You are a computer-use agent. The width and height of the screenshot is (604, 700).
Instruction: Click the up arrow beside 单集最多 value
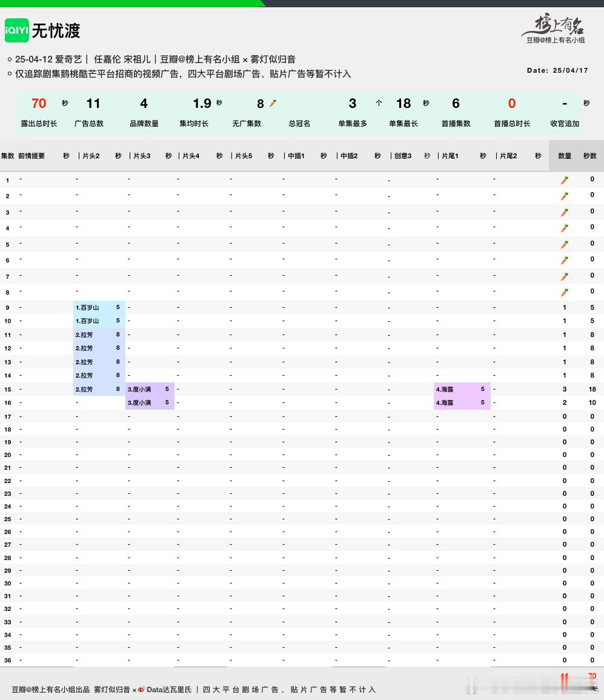(379, 103)
